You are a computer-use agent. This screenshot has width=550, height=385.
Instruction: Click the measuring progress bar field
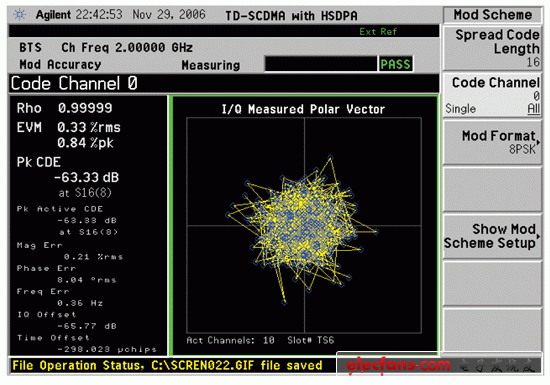click(x=321, y=64)
